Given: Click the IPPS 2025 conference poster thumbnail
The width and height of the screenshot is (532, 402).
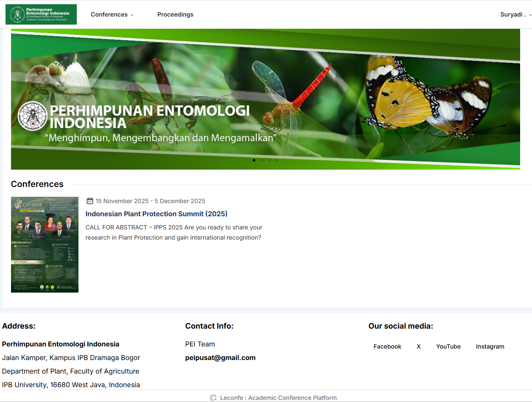Looking at the screenshot, I should click(x=45, y=245).
